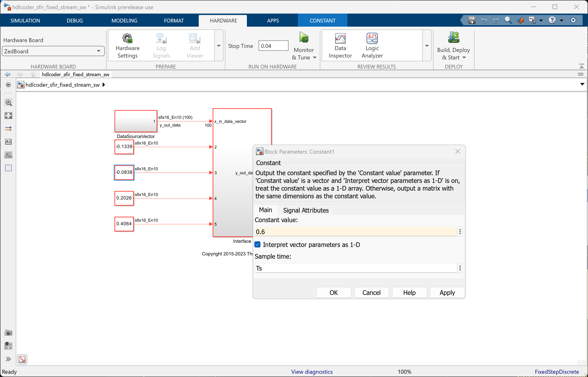The image size is (588, 377).
Task: Open the MODELING ribbon tab
Action: pos(124,21)
